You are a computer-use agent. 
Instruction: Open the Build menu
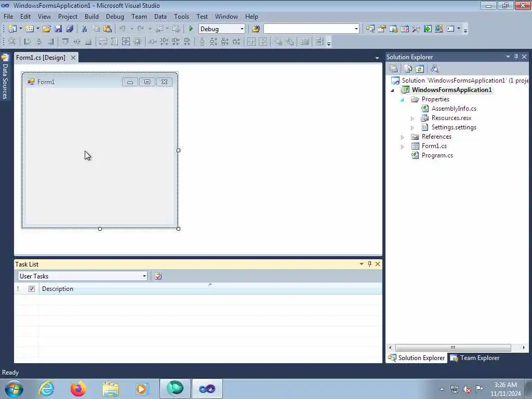91,16
